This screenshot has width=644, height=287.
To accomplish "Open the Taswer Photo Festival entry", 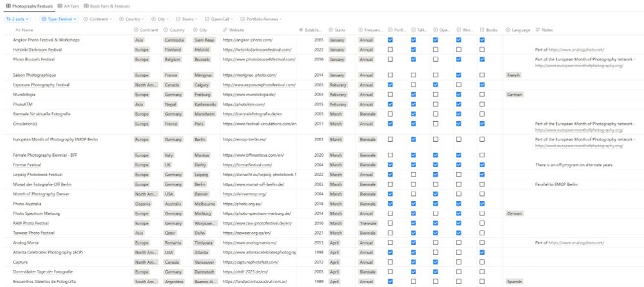I will click(33, 233).
